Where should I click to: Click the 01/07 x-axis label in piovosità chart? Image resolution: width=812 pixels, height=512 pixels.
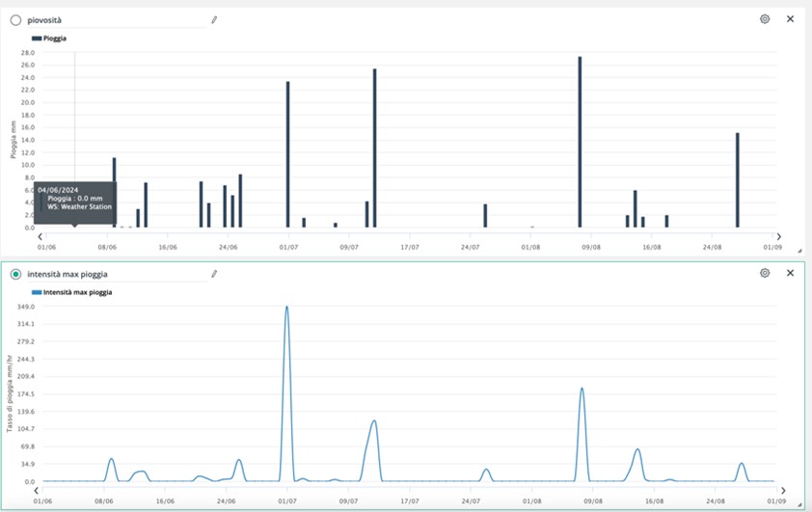pyautogui.click(x=288, y=247)
